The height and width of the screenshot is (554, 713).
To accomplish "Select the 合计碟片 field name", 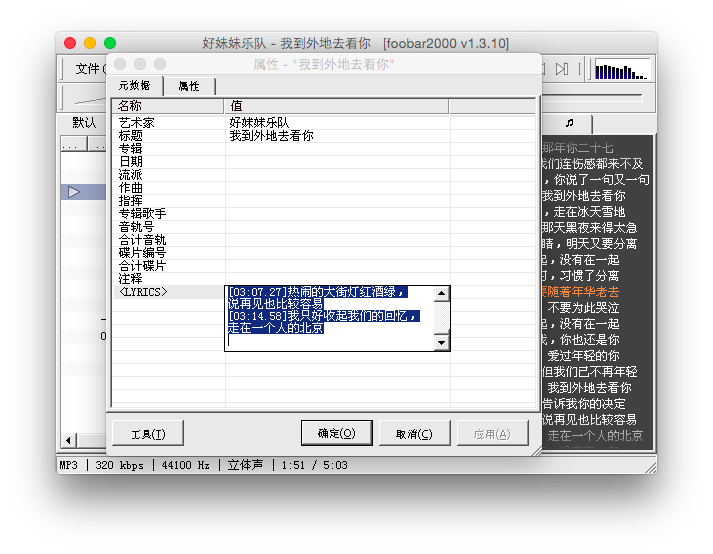I will (142, 266).
